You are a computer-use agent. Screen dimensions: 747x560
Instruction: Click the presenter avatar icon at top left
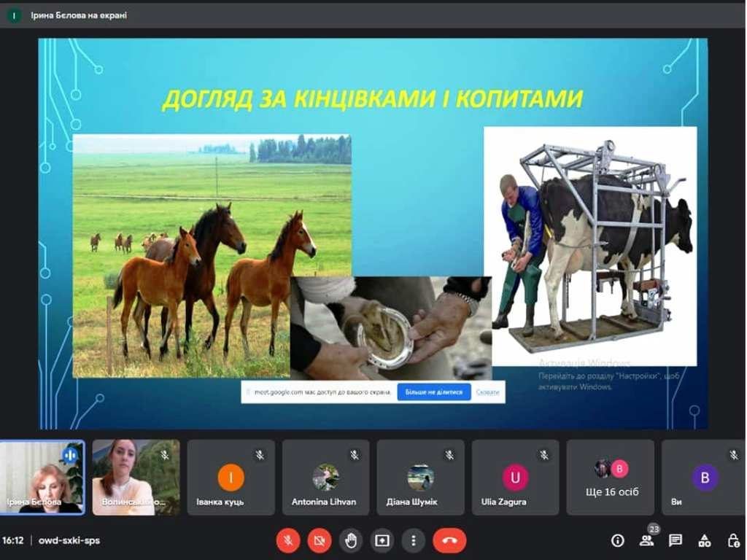(14, 15)
